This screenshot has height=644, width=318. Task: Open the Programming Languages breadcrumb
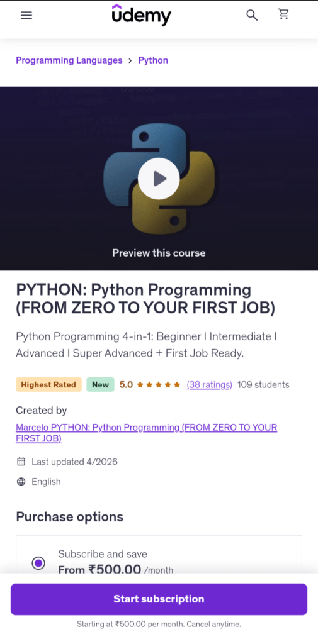pyautogui.click(x=69, y=60)
